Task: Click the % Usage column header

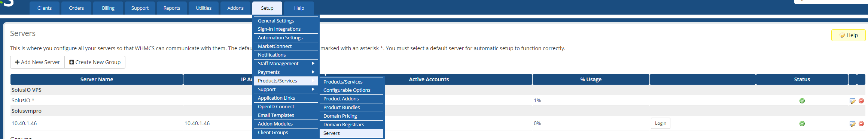Action: click(591, 79)
